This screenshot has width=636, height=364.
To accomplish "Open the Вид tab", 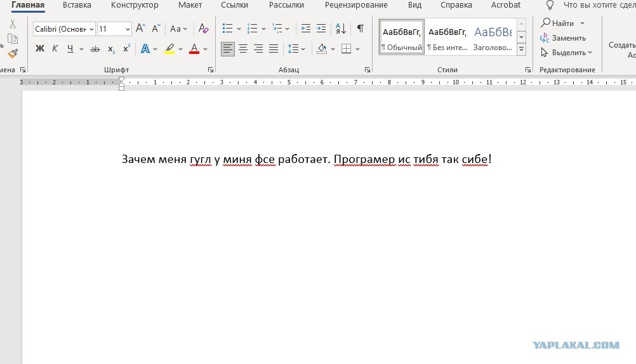I will [x=414, y=5].
